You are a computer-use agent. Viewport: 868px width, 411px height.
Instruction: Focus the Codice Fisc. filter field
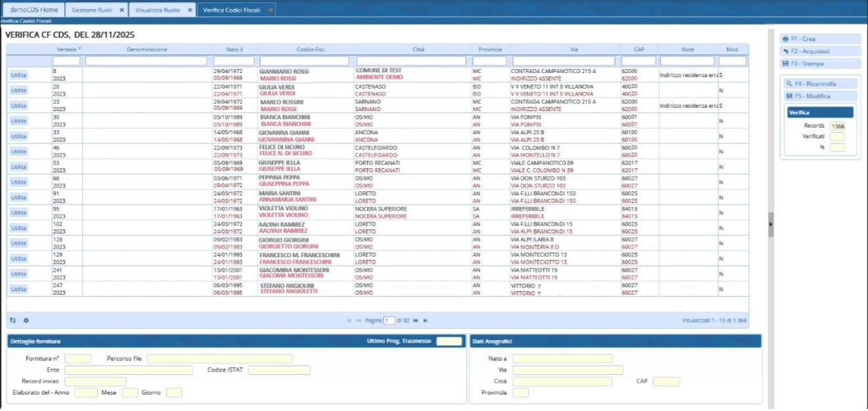[x=306, y=61]
